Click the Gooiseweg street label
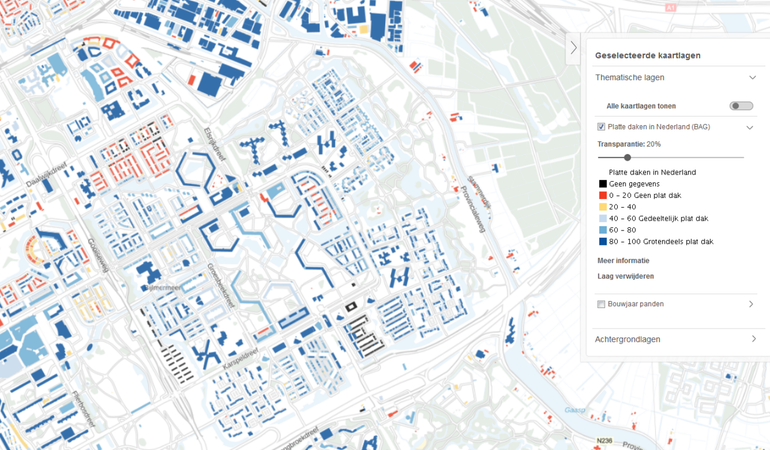Screen dimensions: 770x450 [x=98, y=255]
